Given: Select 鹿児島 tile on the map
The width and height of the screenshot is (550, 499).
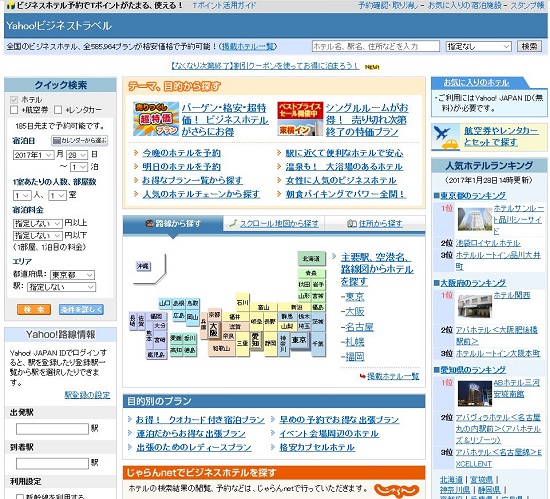Looking at the screenshot, I should click(156, 355).
